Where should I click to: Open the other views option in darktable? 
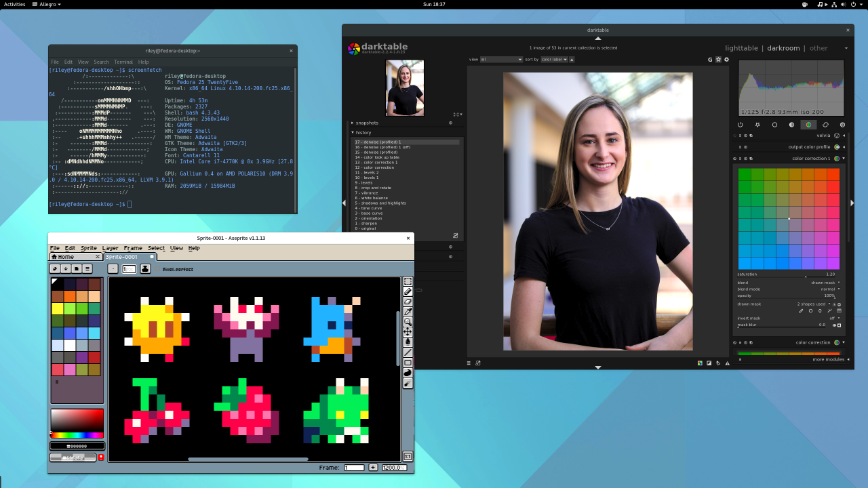point(818,48)
